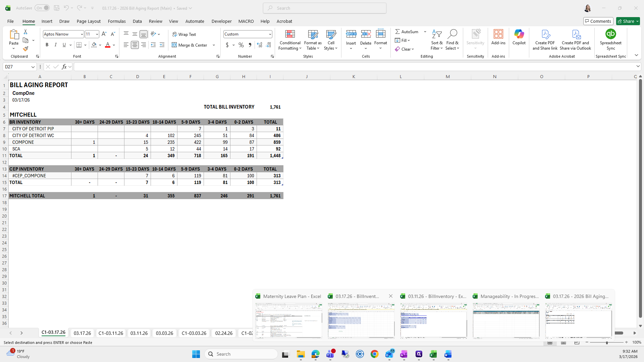Select Maternity Leave Plan window thumbnail

tap(288, 321)
